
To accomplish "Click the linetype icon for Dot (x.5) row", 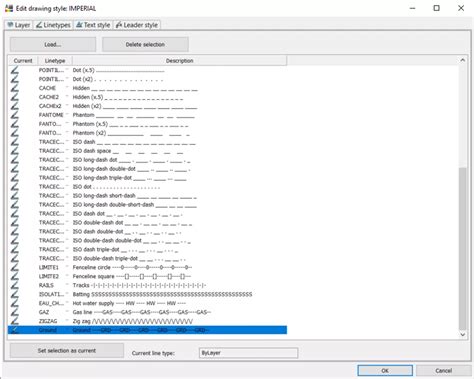I will pos(14,70).
